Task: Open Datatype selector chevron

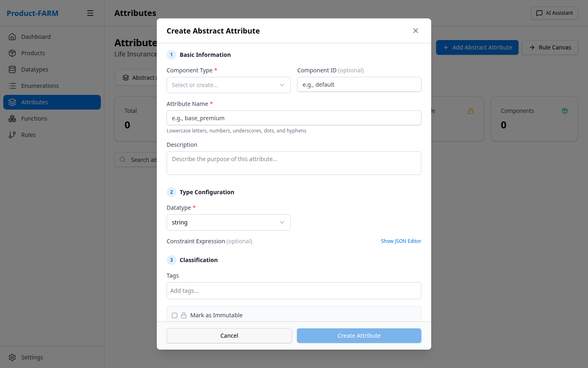Action: click(282, 222)
